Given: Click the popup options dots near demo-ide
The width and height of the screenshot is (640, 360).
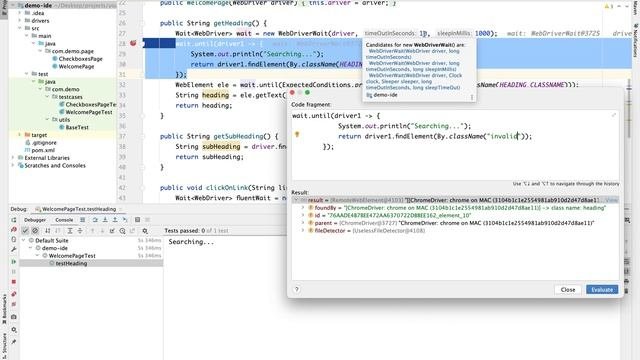Looking at the screenshot, I should pyautogui.click(x=471, y=97).
